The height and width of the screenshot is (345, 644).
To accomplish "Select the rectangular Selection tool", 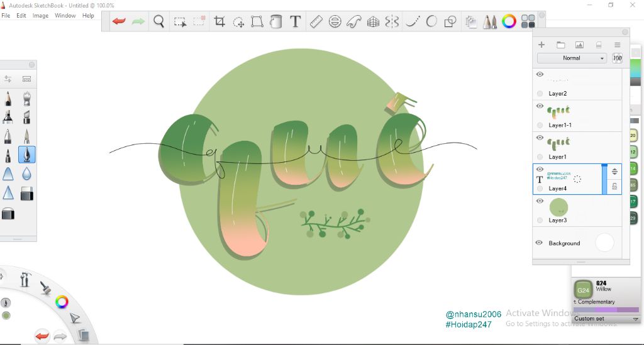I will point(180,22).
